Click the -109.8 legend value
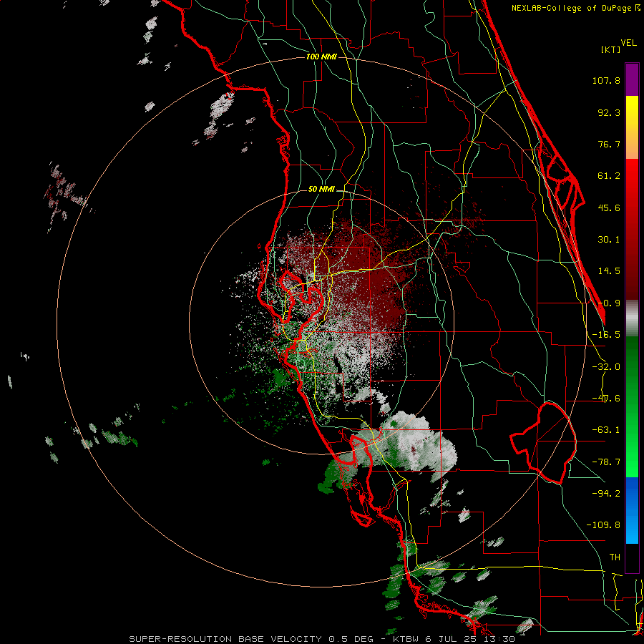 (603, 525)
